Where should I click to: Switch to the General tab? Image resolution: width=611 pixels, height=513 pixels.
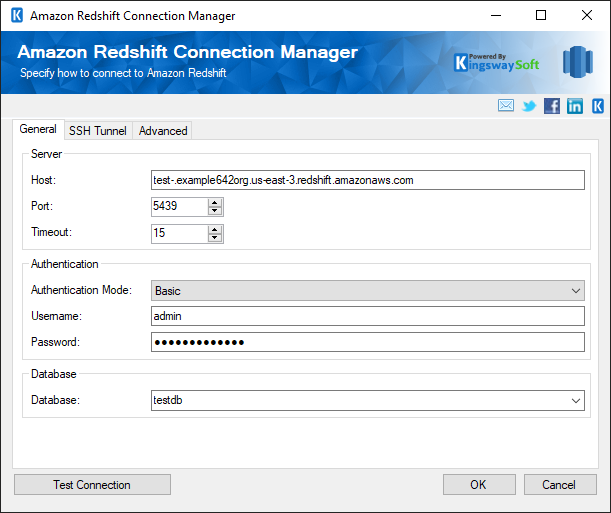(38, 129)
